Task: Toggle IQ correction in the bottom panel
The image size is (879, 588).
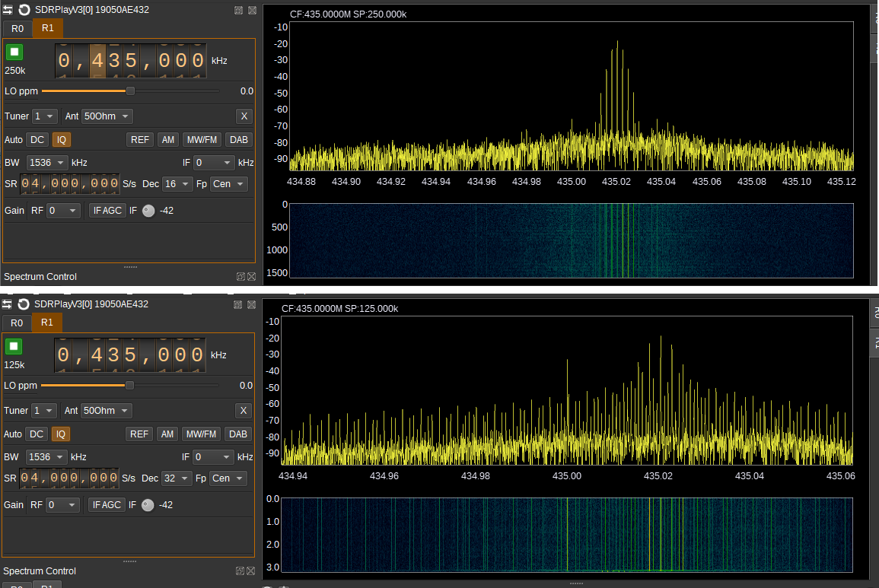Action: (61, 434)
